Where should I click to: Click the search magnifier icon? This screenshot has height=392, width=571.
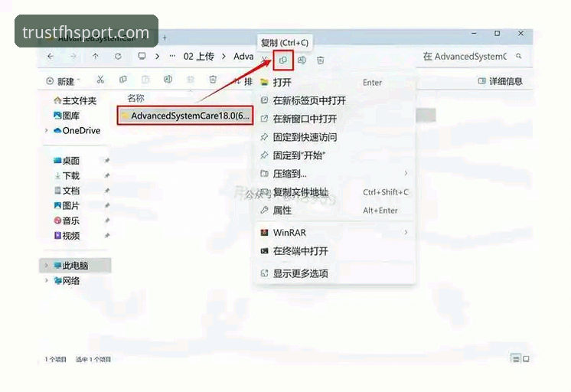tap(518, 57)
